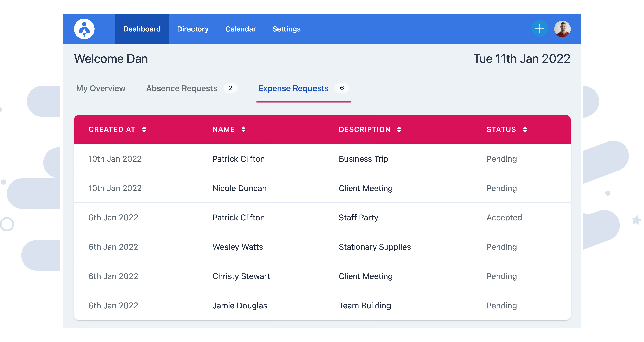The height and width of the screenshot is (342, 644).
Task: Click Christy Stewart's Client Meeting description
Action: click(x=366, y=276)
